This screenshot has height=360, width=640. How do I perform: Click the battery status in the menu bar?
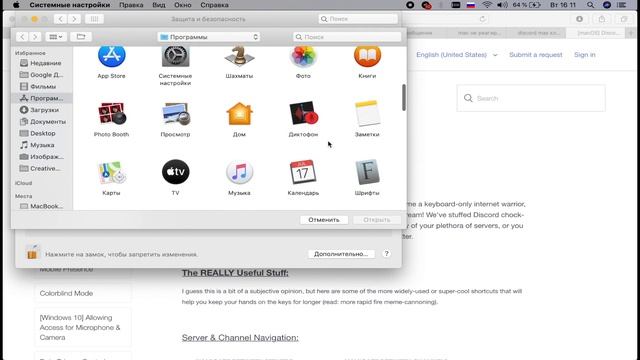(527, 5)
